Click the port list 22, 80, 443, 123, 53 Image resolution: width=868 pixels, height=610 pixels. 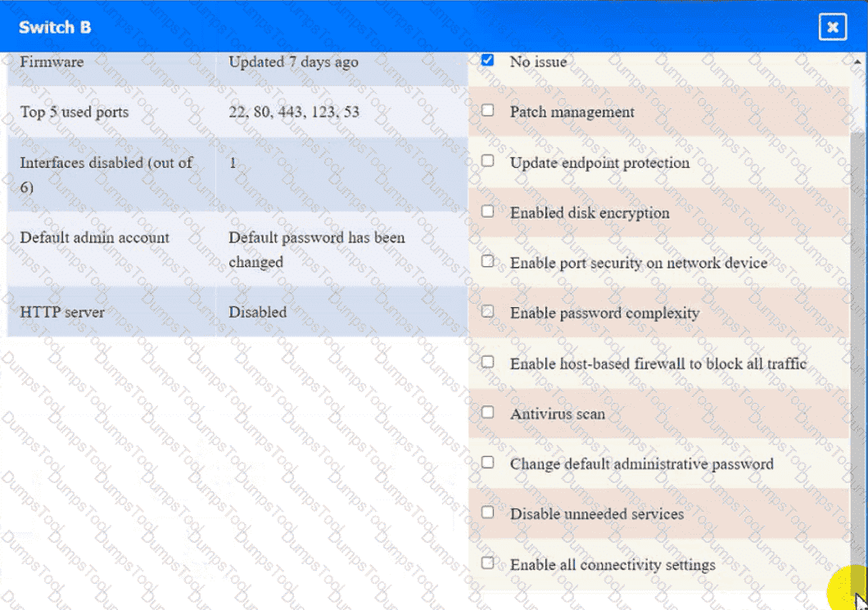(294, 112)
